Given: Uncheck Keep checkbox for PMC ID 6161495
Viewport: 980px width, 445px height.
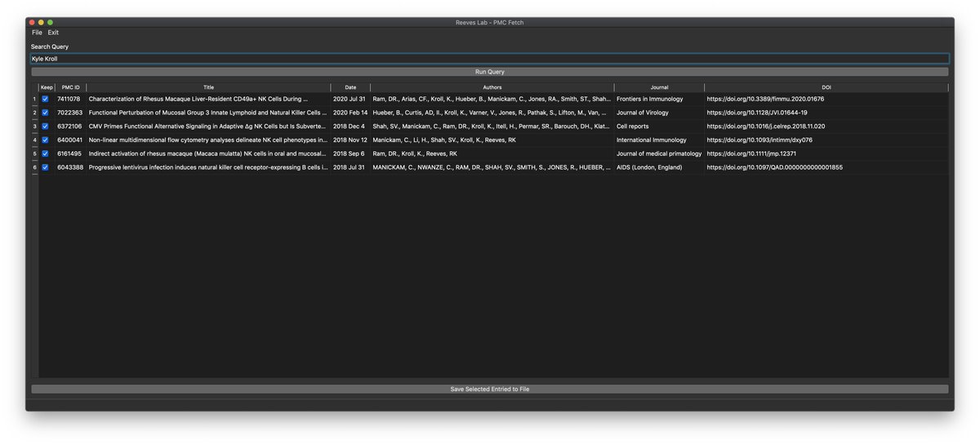Looking at the screenshot, I should [x=46, y=154].
